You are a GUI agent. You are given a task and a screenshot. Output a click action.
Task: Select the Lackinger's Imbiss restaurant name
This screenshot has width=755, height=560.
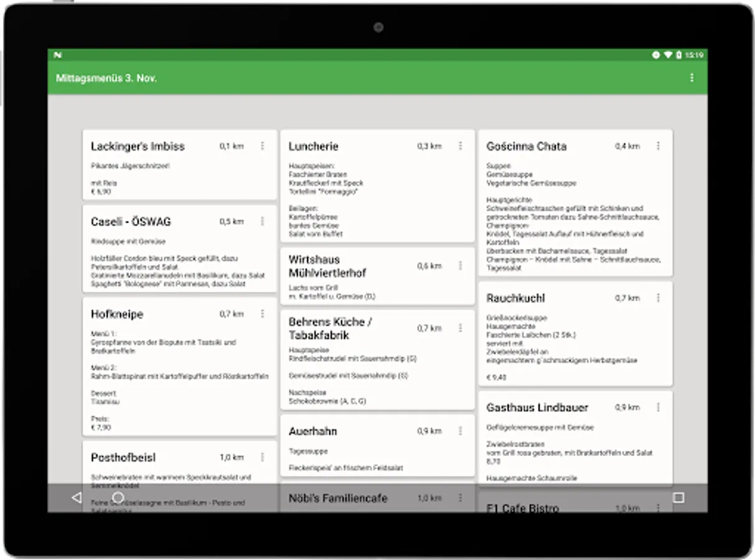138,146
